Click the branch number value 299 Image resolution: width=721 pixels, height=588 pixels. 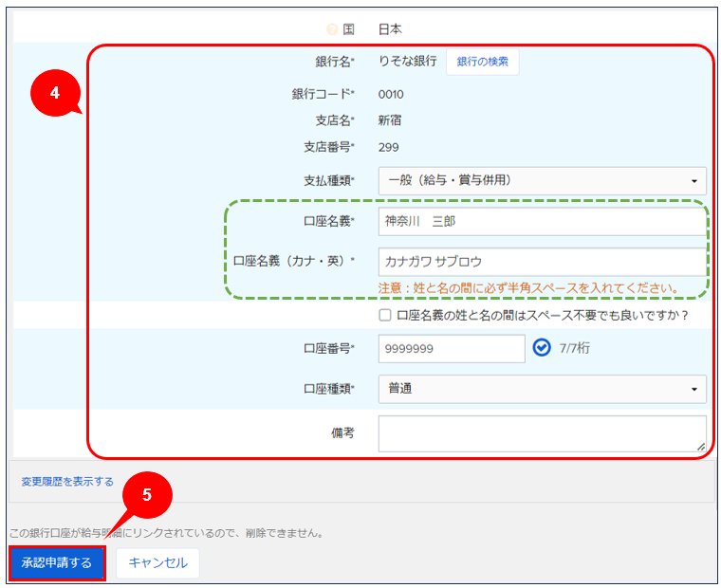[x=389, y=148]
